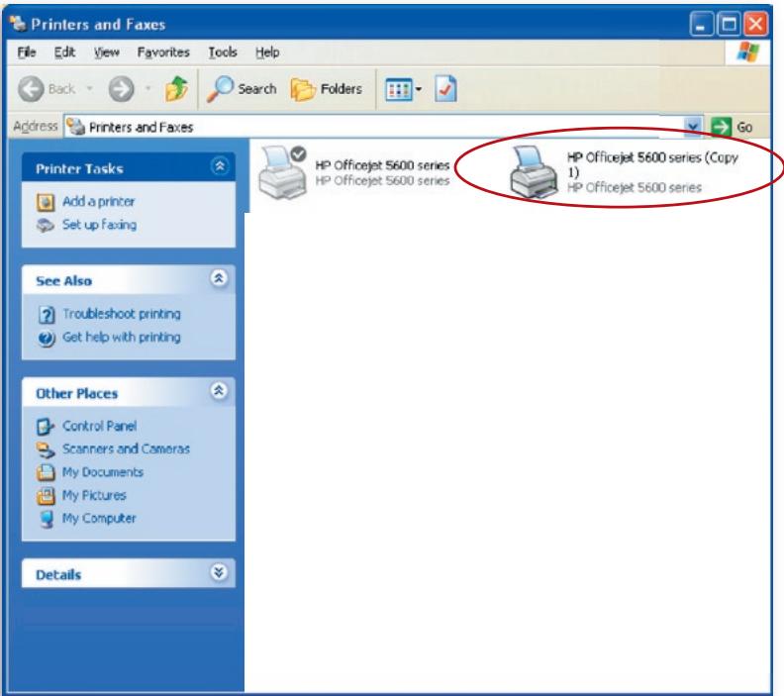Click the Back navigation arrow icon
This screenshot has width=784, height=696.
point(31,89)
